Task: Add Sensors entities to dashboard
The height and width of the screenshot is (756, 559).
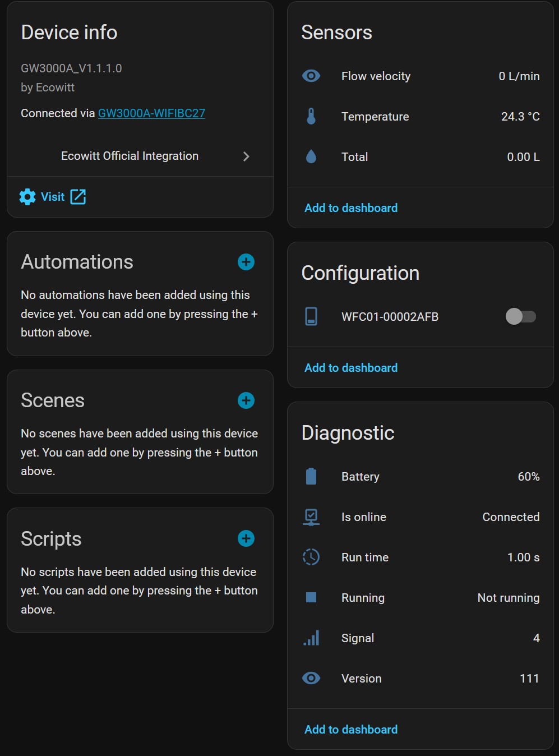Action: [x=351, y=208]
